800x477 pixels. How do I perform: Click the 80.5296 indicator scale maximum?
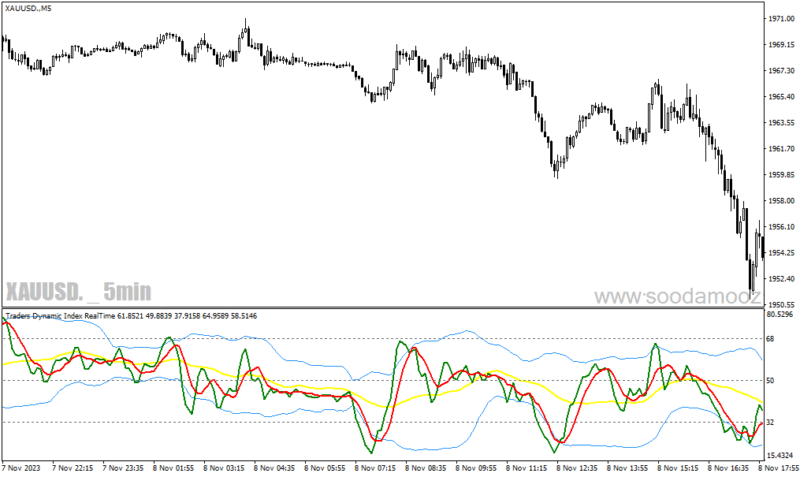coord(780,314)
